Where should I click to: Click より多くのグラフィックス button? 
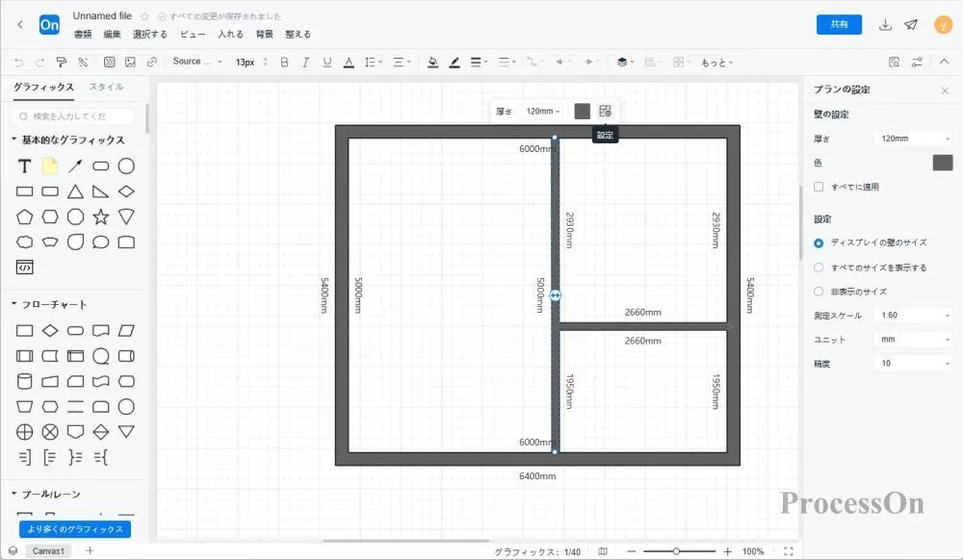[x=75, y=528]
